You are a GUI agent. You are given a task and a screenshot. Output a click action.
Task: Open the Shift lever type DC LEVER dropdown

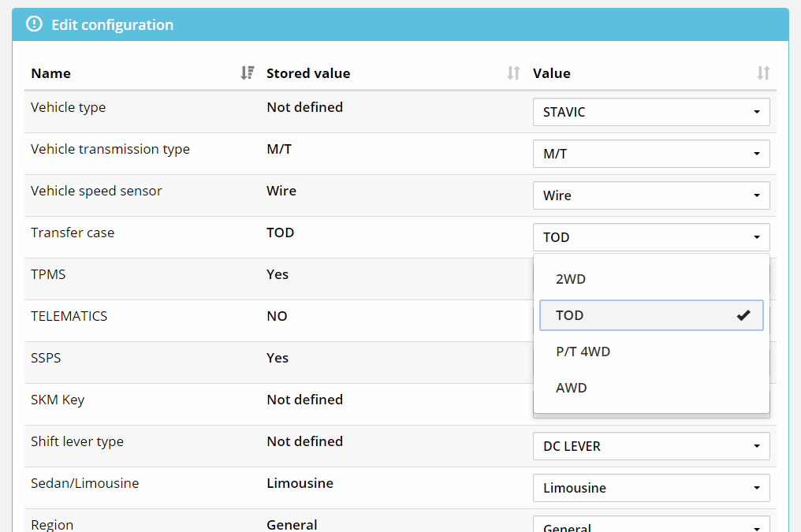(x=651, y=446)
